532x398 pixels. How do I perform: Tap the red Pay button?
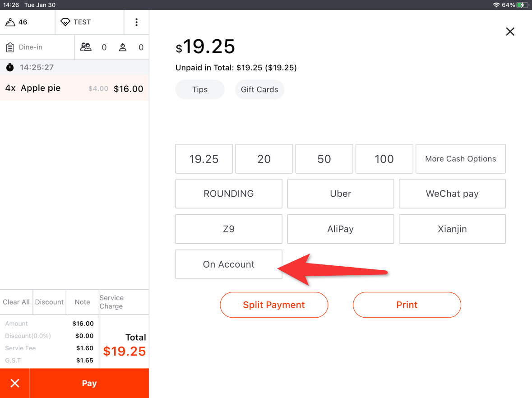(89, 383)
